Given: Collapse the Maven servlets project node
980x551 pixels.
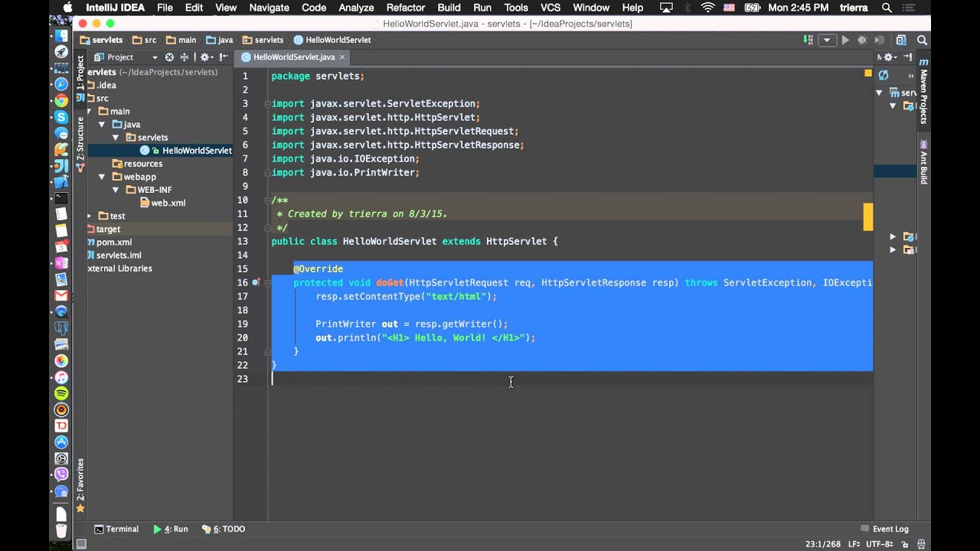Looking at the screenshot, I should (x=879, y=93).
